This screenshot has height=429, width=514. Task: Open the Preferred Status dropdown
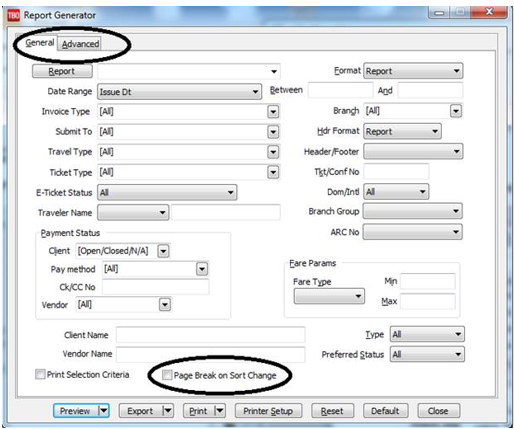(427, 354)
